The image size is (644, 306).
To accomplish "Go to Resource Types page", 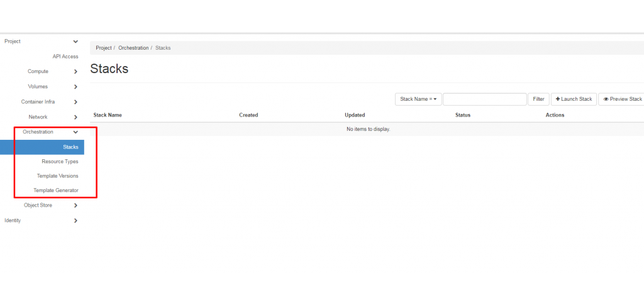I will pyautogui.click(x=60, y=162).
